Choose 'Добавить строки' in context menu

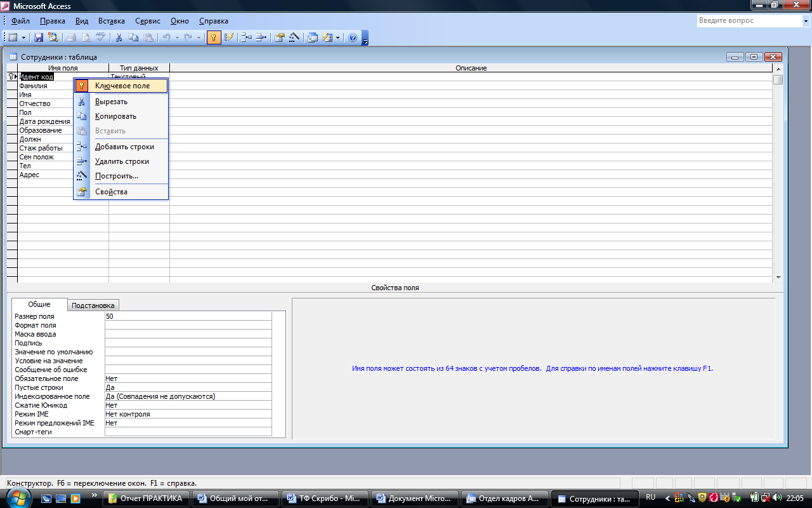121,147
